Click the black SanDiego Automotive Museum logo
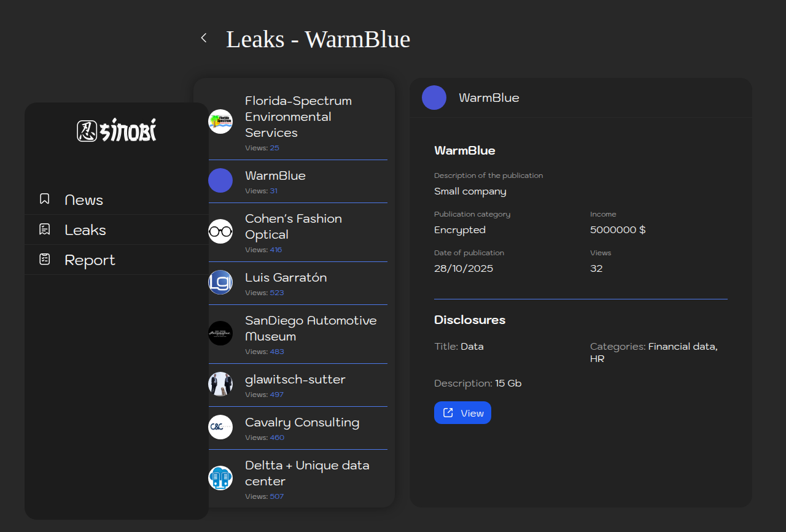786x532 pixels. (x=220, y=333)
